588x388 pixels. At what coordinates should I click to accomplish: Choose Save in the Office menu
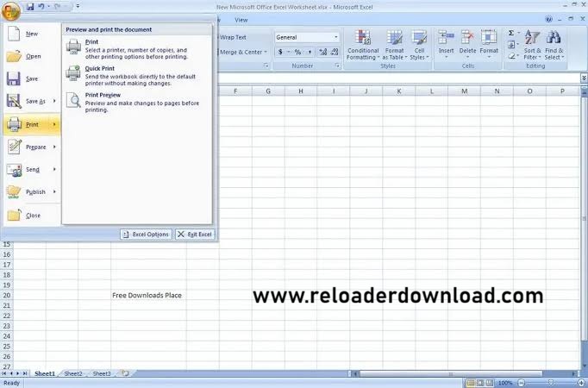pos(32,78)
